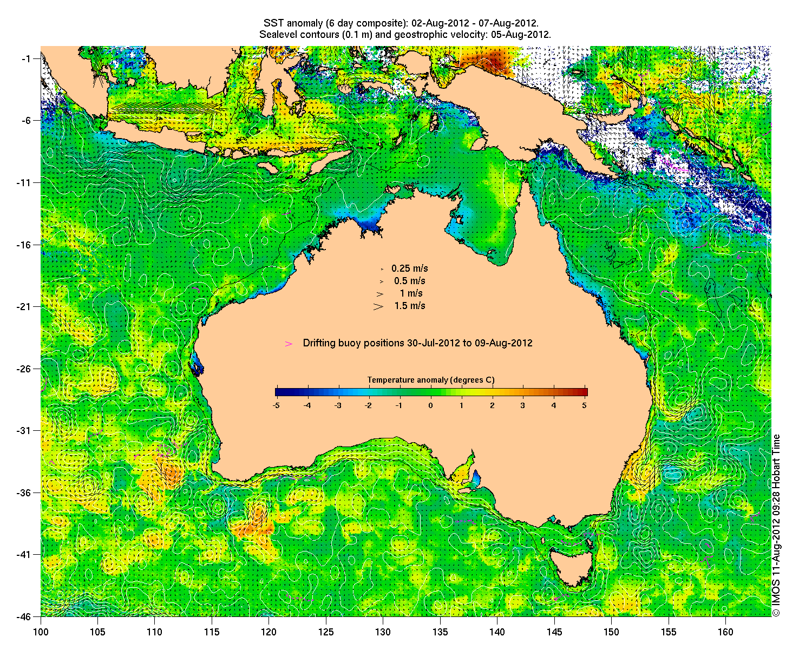The width and height of the screenshot is (812, 663).
Task: Click the longitude axis label 130
Action: (383, 632)
